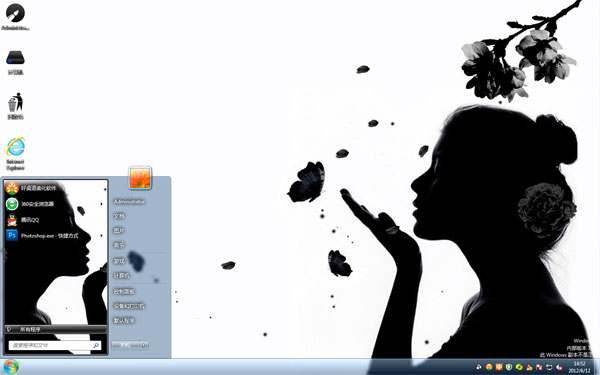Select 好桌道美化软件 program entry
Image resolution: width=600 pixels, height=375 pixels.
click(x=56, y=188)
